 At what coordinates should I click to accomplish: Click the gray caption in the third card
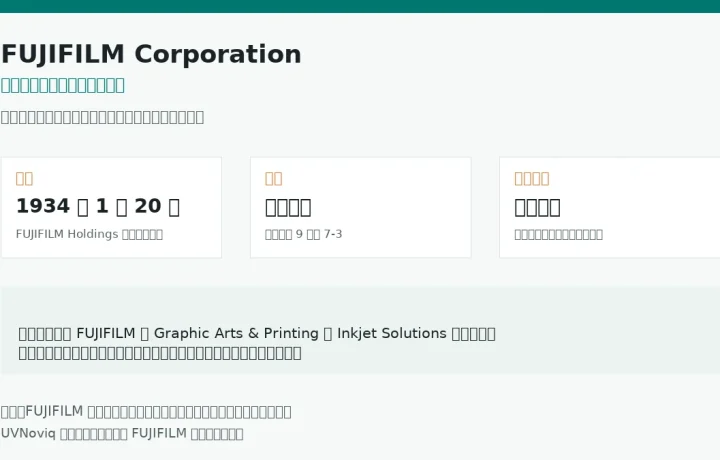pyautogui.click(x=558, y=235)
